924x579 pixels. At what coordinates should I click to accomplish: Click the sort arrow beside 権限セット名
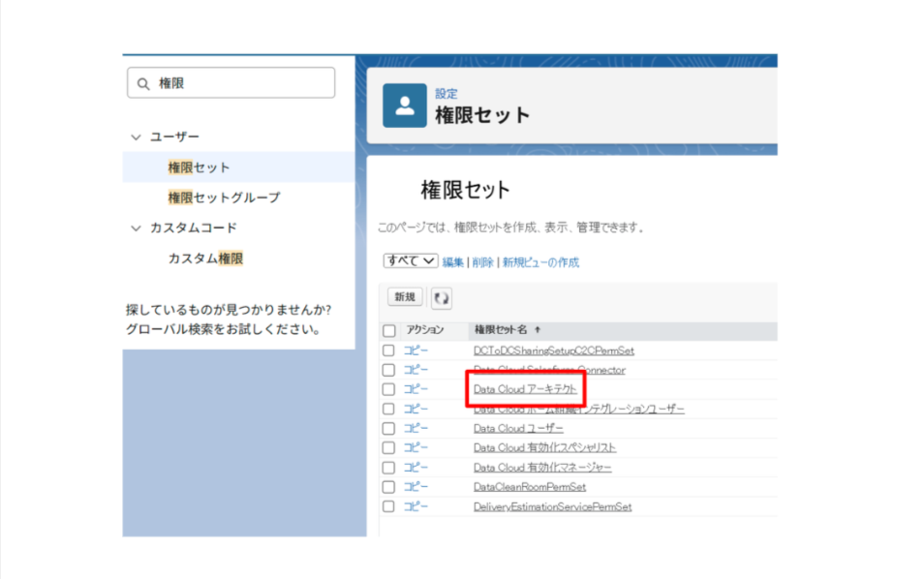[x=538, y=330]
